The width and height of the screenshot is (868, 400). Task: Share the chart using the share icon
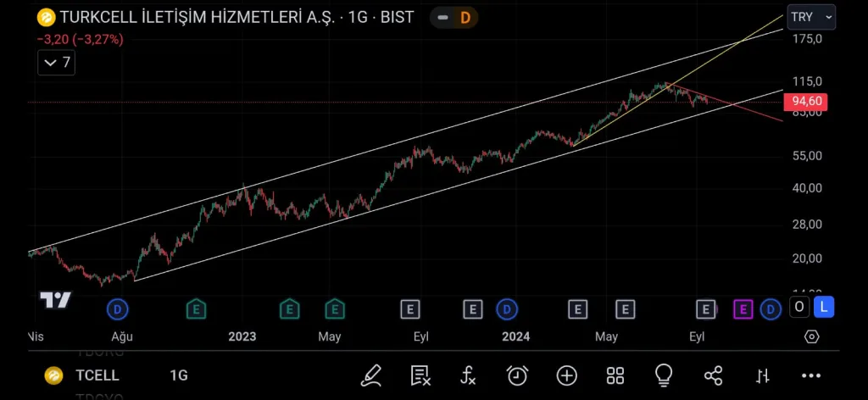click(x=713, y=375)
